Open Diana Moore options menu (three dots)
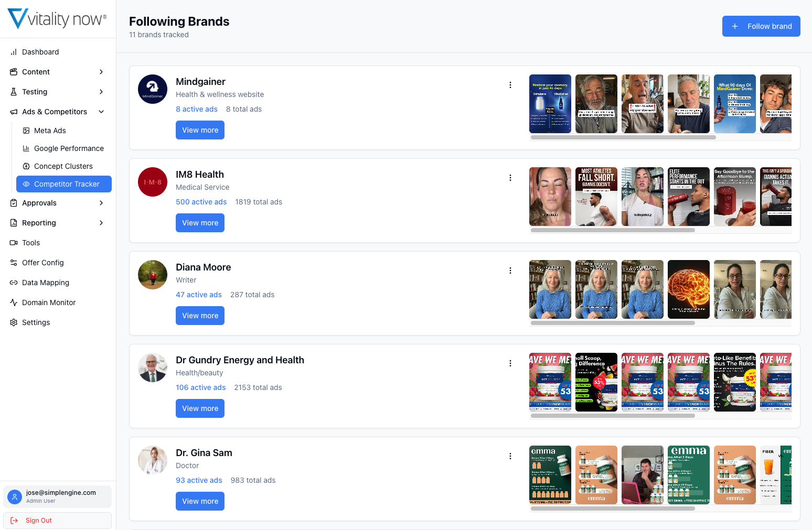This screenshot has height=530, width=812. click(x=510, y=271)
